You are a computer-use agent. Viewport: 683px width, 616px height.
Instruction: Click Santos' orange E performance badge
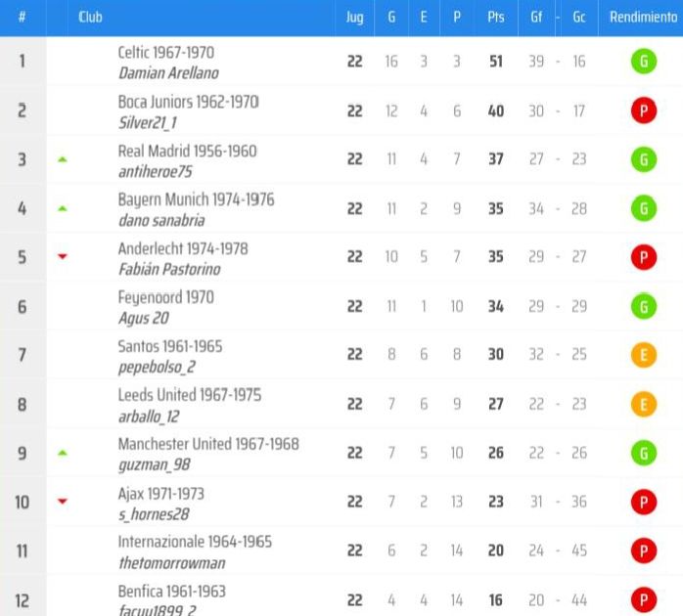click(x=643, y=355)
